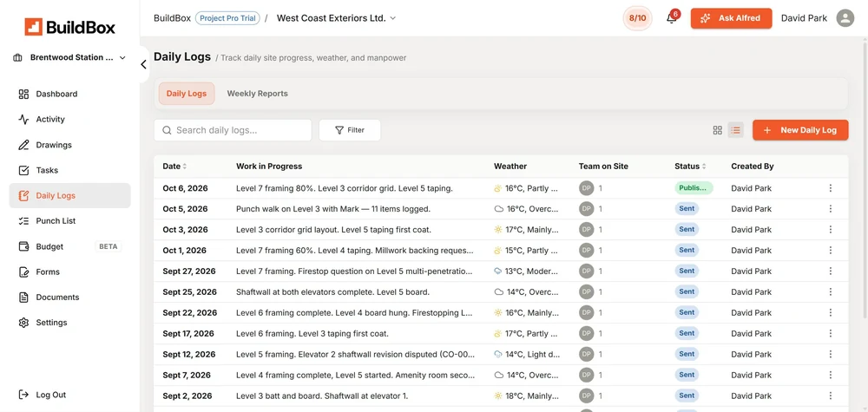The height and width of the screenshot is (412, 868).
Task: Click the Ask Alfred button
Action: [731, 18]
